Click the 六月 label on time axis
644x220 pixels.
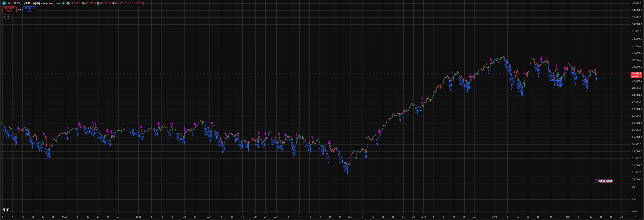click(494, 217)
